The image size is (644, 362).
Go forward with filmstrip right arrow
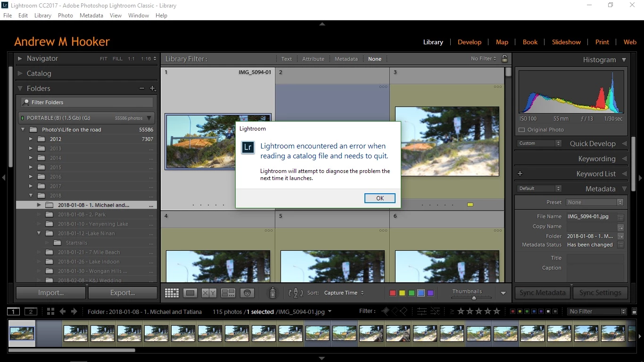(74, 312)
